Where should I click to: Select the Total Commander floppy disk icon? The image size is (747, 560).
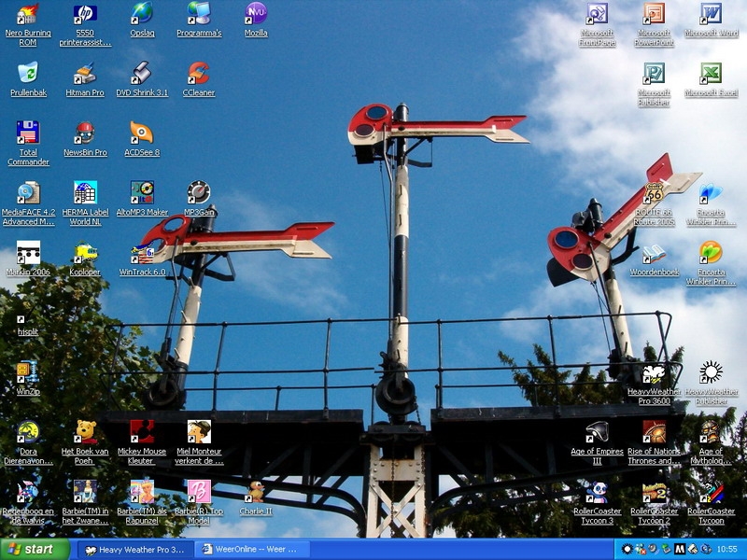point(28,133)
